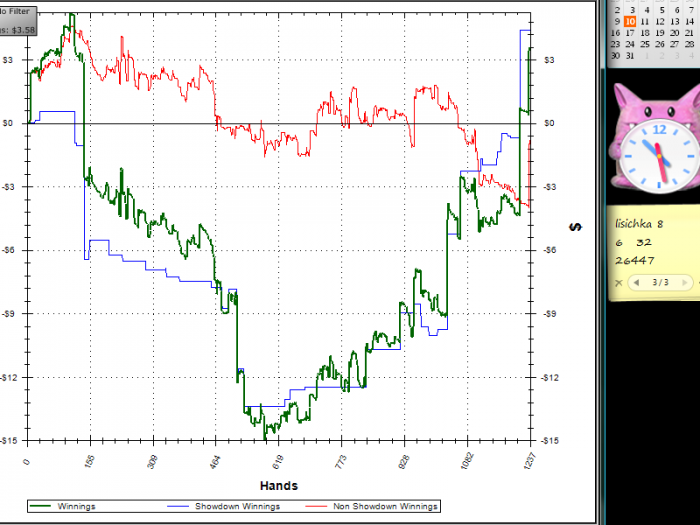The height and width of the screenshot is (525, 700).
Task: Click the right-axis label -$9
Action: 549,314
